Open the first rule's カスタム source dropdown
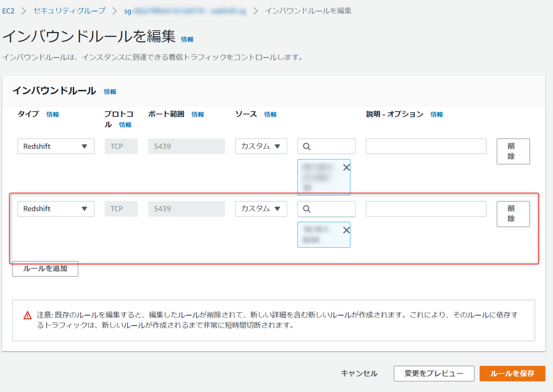This screenshot has width=553, height=392. (261, 146)
